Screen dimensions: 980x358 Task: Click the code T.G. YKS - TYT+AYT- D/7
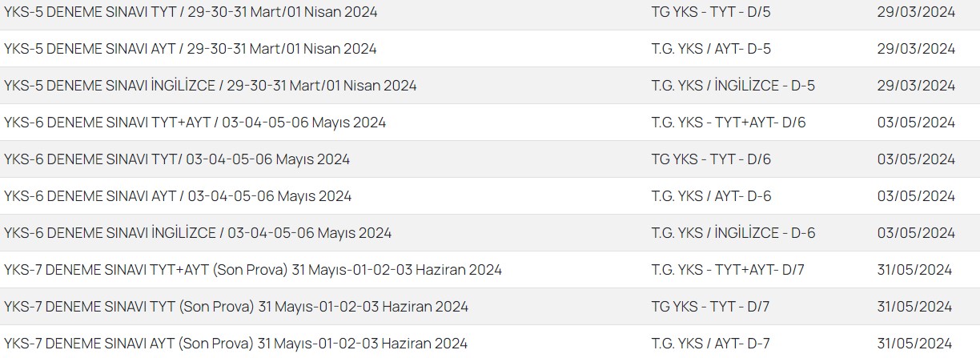pyautogui.click(x=728, y=270)
